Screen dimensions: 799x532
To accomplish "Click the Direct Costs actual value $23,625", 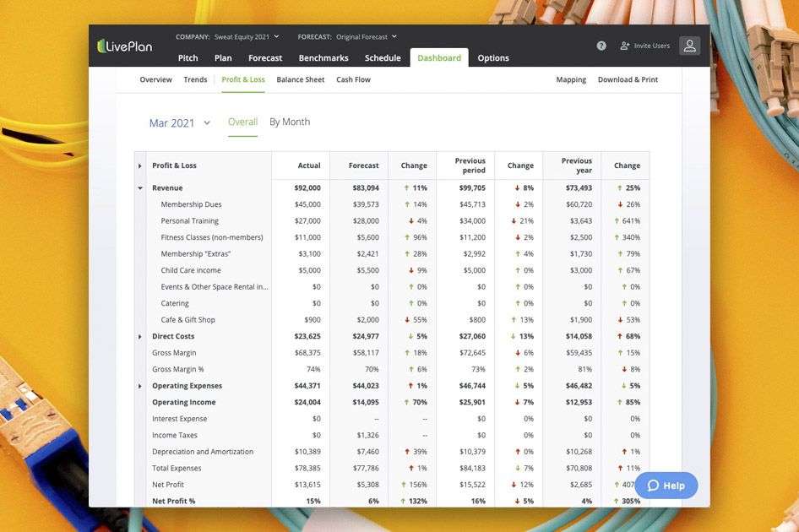I will tap(307, 336).
